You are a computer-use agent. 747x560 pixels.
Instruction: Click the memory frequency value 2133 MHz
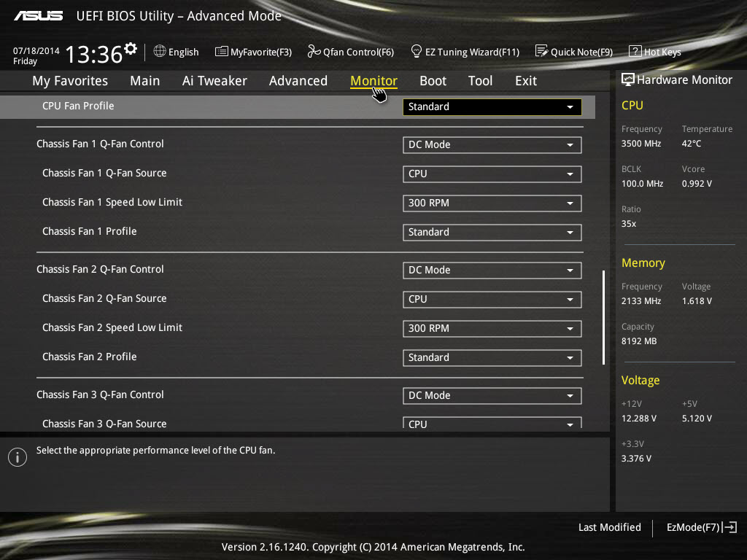tap(641, 301)
